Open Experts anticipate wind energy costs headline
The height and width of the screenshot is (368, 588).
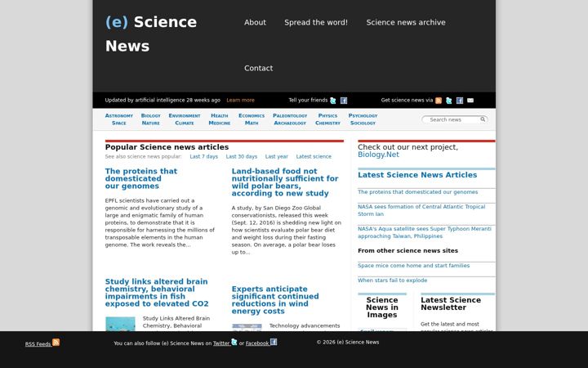point(275,300)
